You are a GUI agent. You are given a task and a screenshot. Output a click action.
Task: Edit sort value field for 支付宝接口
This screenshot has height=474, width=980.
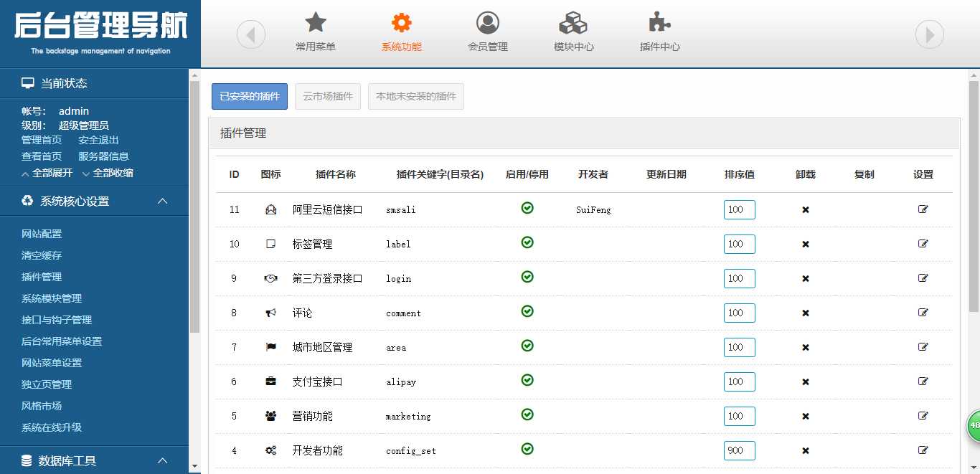pos(740,381)
